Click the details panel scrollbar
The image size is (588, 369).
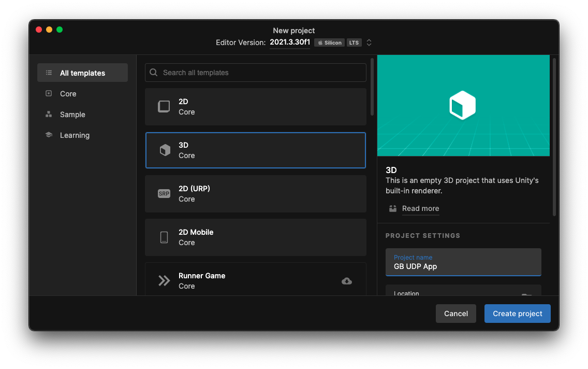554,137
